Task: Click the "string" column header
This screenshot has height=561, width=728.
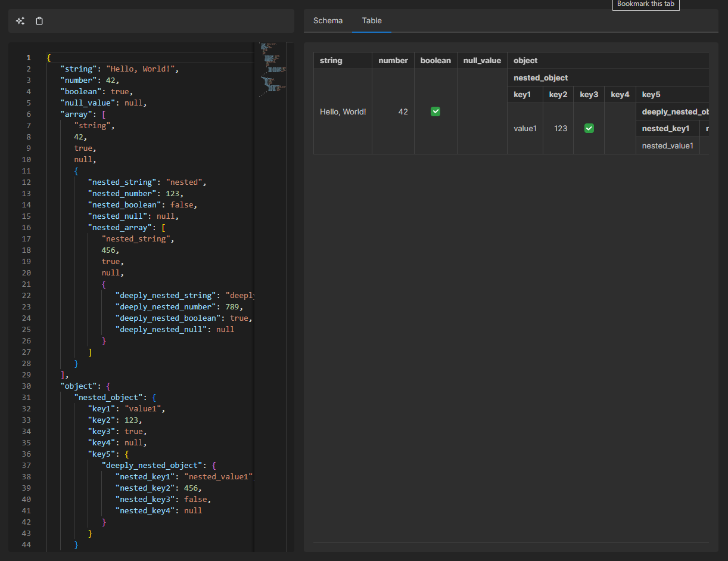Action: coord(331,60)
